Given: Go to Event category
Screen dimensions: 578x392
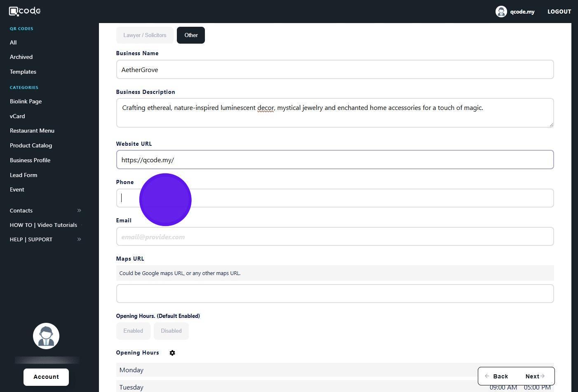Looking at the screenshot, I should (17, 189).
